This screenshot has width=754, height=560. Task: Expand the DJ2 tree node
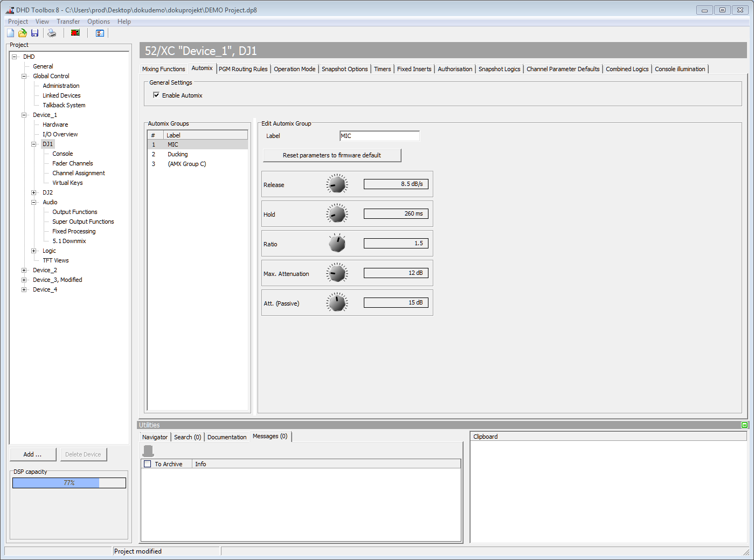[x=34, y=192]
